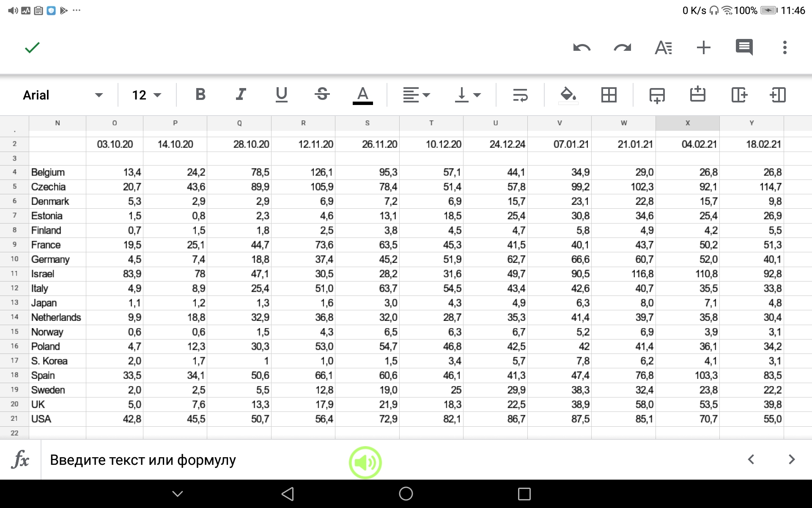The width and height of the screenshot is (812, 508).
Task: Open vertical alignment dropdown
Action: (x=468, y=95)
